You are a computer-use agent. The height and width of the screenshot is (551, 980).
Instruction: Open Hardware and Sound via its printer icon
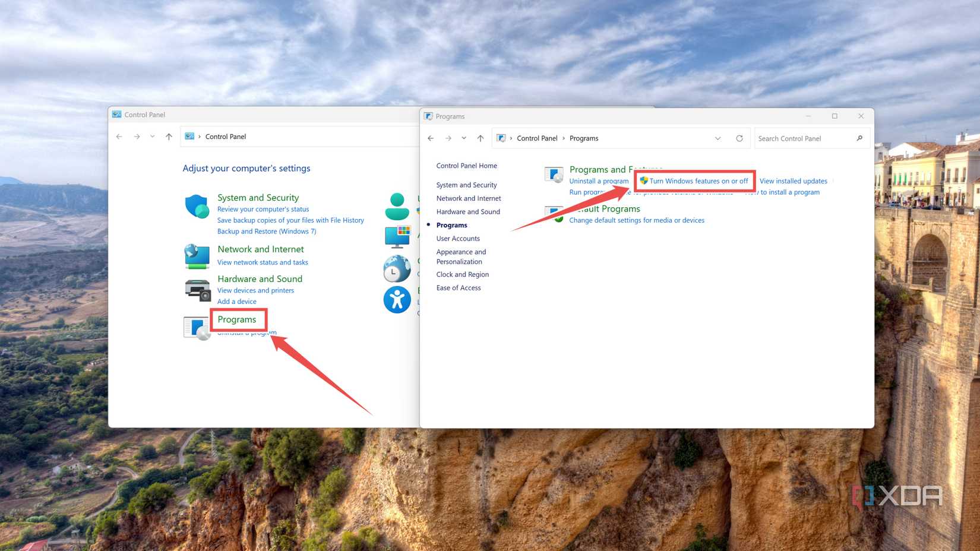(x=197, y=290)
